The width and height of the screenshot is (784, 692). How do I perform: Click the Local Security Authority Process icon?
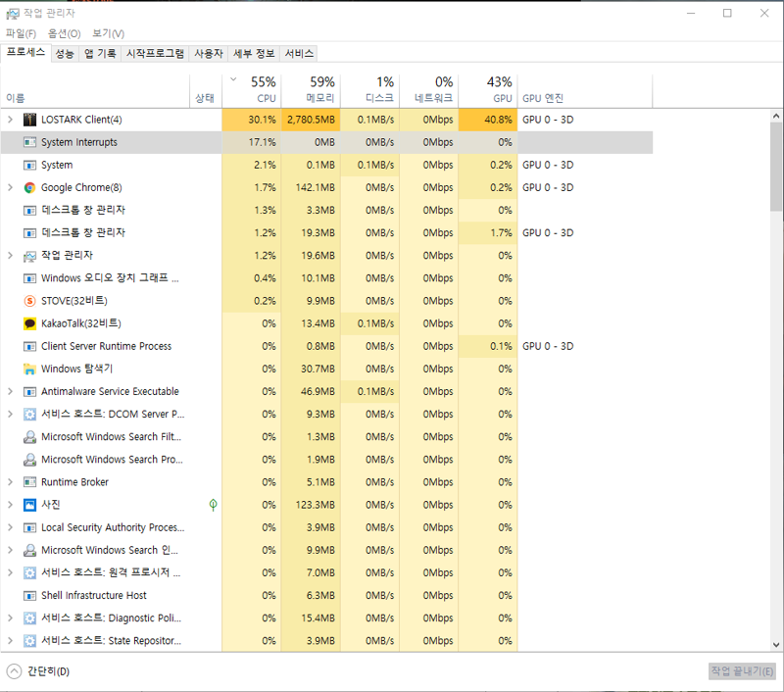[x=30, y=527]
